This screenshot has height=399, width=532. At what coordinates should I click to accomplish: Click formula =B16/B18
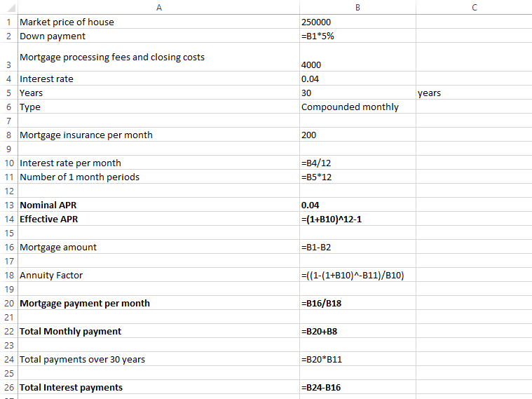click(357, 303)
